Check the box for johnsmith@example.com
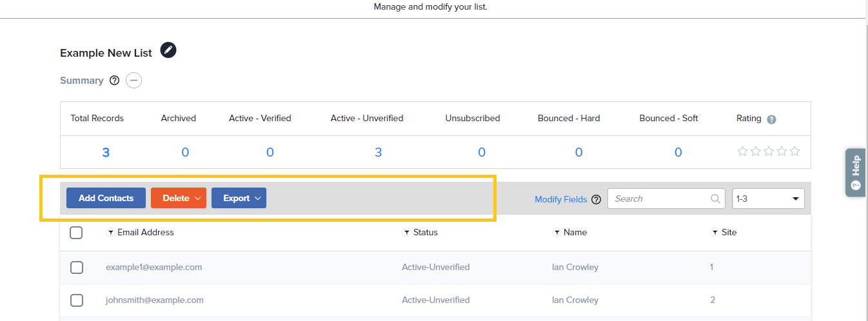 76,300
